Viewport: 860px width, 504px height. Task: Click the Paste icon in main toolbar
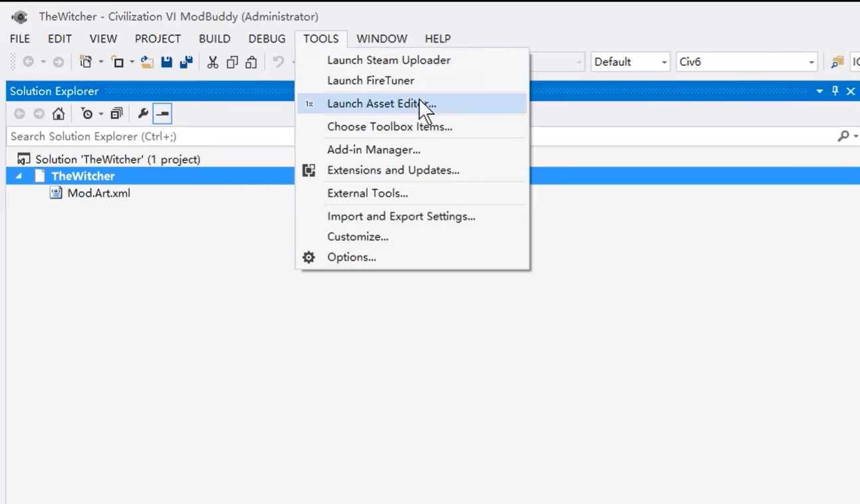pos(251,62)
